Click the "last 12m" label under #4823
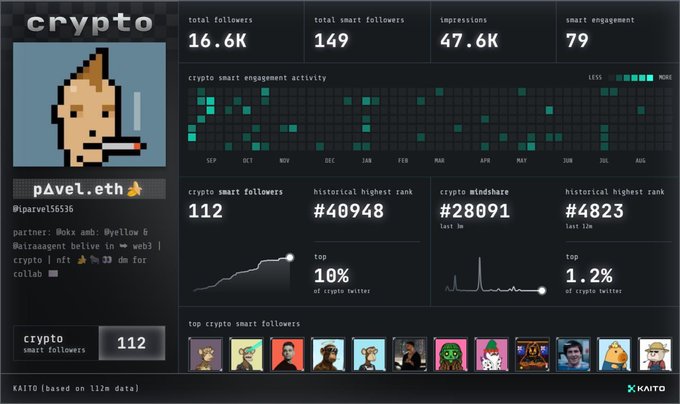Screen dimensions: 680x404 coord(579,226)
